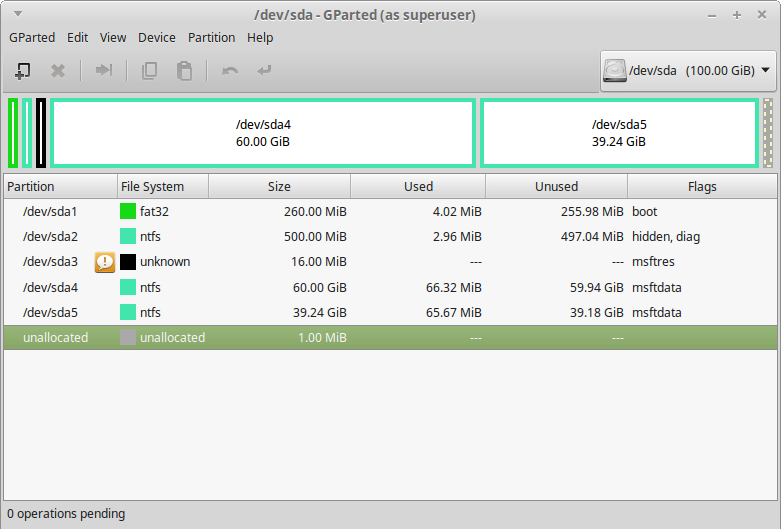Minimize the GParted window
Viewport: 781px width, 529px height.
click(x=712, y=15)
